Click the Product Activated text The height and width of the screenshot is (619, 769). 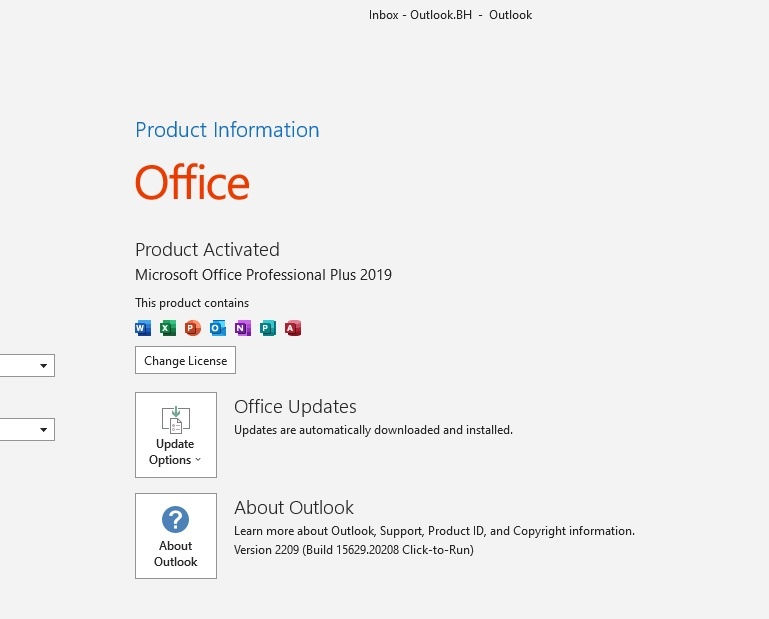point(207,250)
